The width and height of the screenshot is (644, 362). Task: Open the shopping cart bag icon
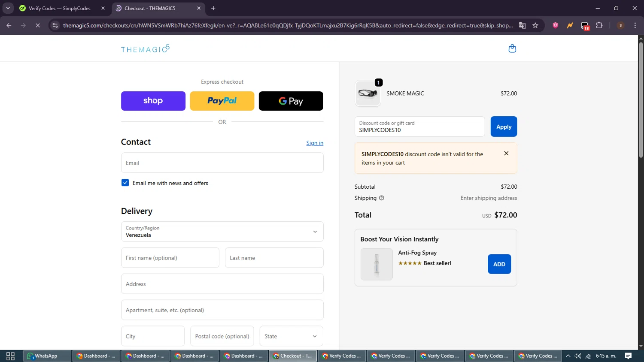pos(512,48)
